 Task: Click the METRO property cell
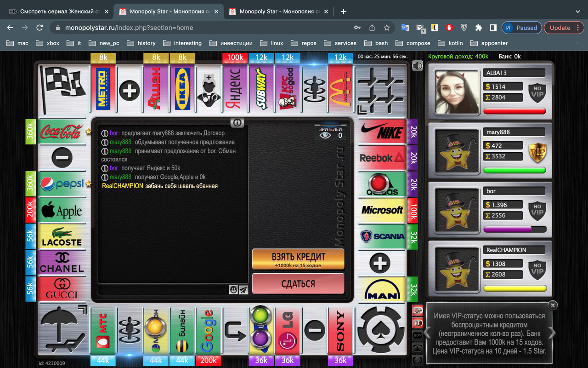[103, 89]
